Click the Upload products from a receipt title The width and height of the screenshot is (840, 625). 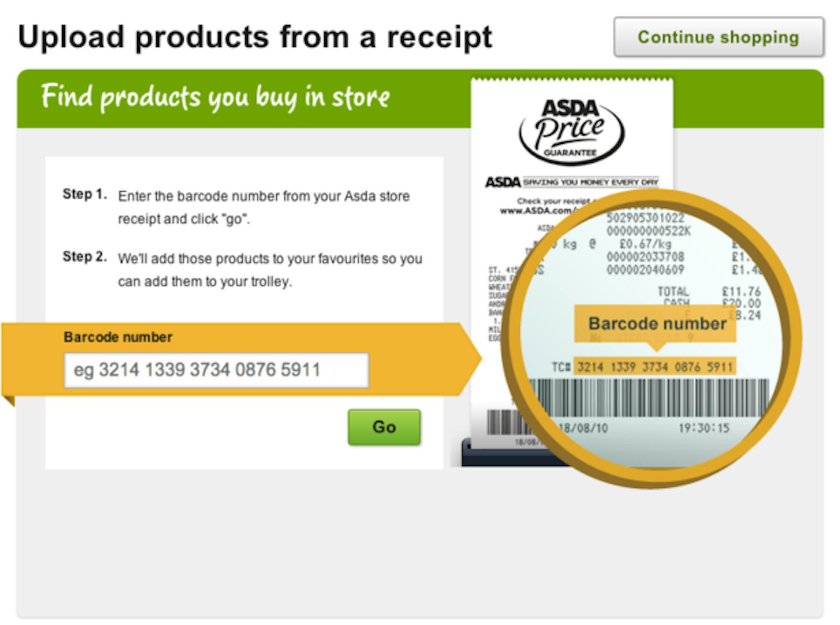[255, 37]
